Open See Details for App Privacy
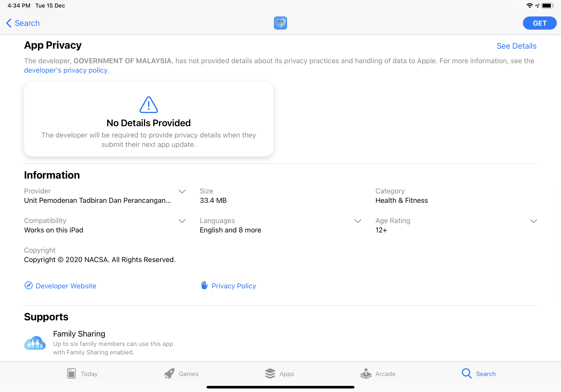The height and width of the screenshot is (392, 561). 516,46
